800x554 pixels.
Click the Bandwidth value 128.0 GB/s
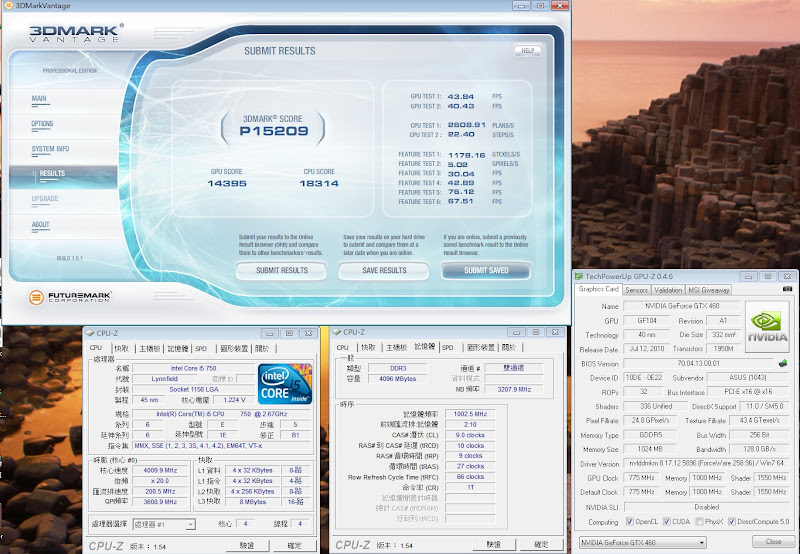(x=759, y=449)
